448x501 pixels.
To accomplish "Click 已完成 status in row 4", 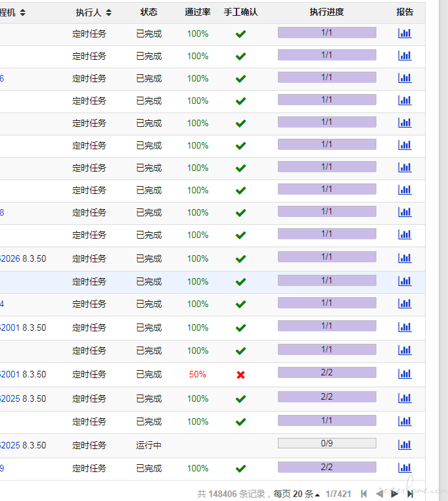I will (149, 304).
